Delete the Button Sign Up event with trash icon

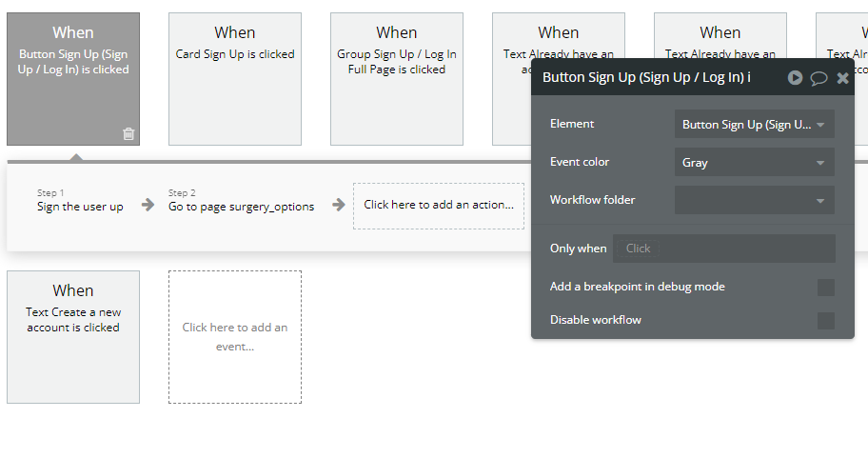[x=128, y=134]
